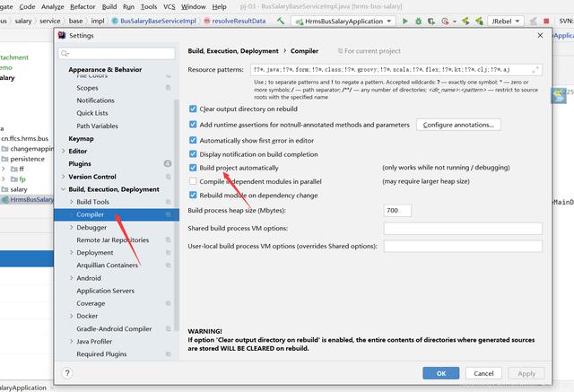This screenshot has width=574, height=392.
Task: Build project using hammer icon
Action: 281,22
